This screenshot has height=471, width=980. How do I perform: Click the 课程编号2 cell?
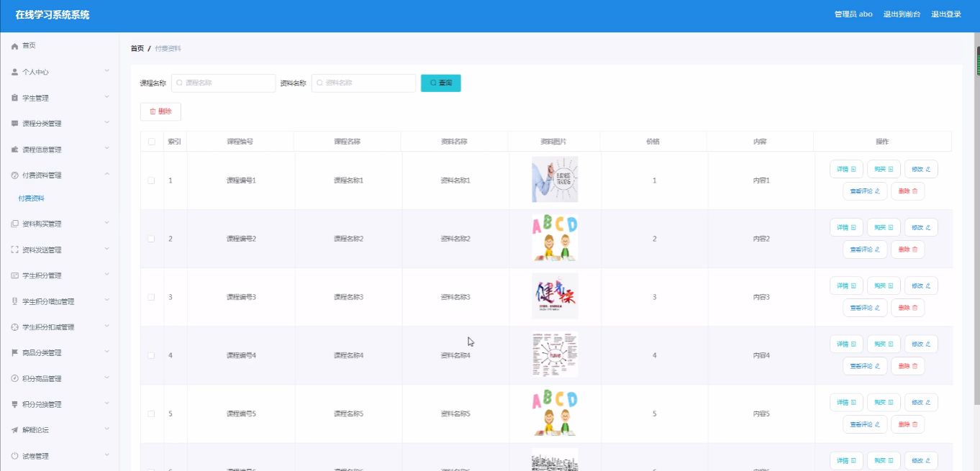pos(241,239)
